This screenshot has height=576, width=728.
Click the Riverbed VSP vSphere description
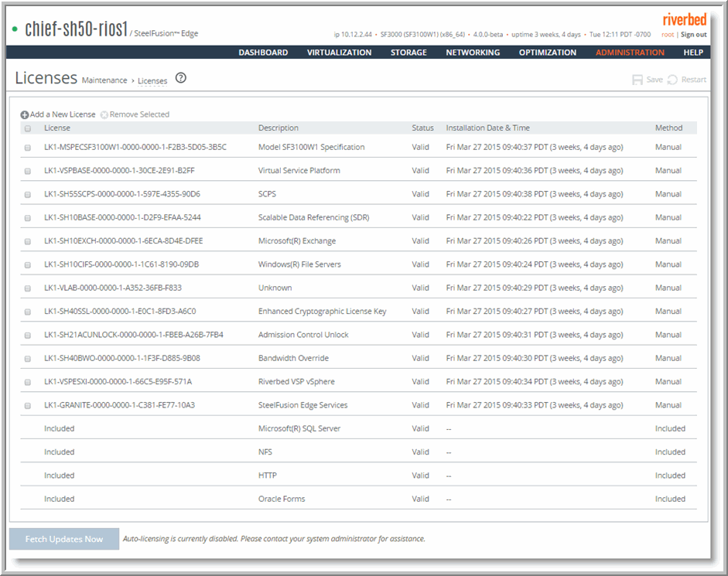pyautogui.click(x=296, y=381)
